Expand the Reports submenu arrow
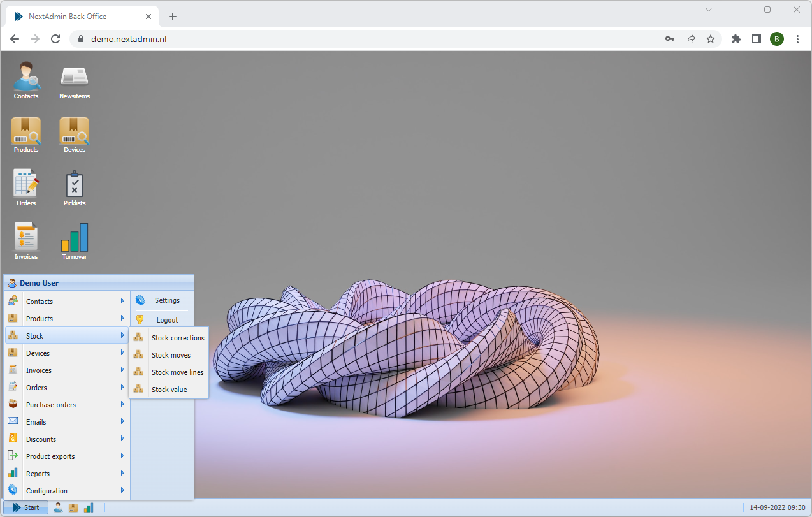Viewport: 812px width, 517px height. pos(122,473)
